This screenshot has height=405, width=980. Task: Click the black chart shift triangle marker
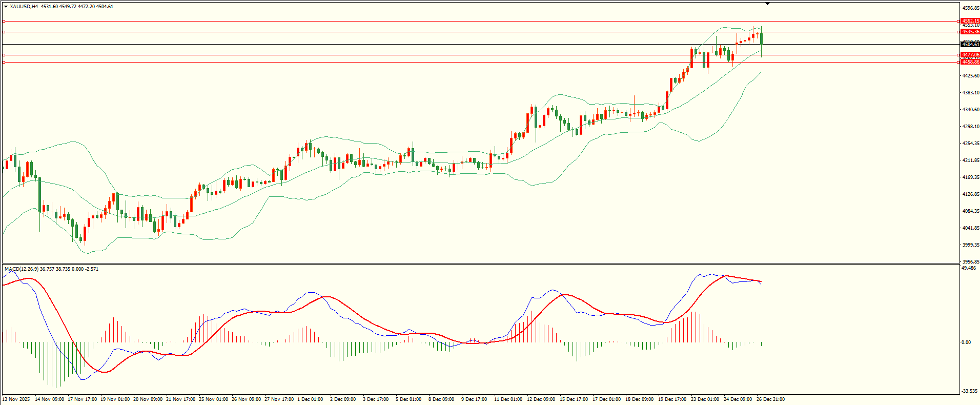click(767, 4)
